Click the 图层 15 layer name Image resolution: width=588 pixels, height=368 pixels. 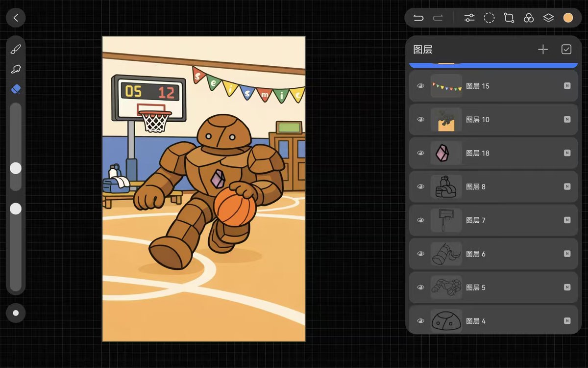coord(478,86)
